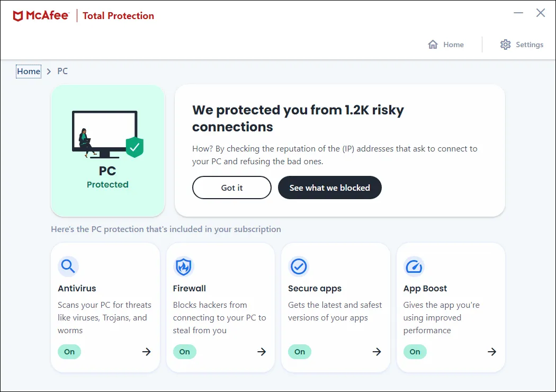This screenshot has height=392, width=556.
Task: Toggle the Secure apps On badge
Action: 300,352
